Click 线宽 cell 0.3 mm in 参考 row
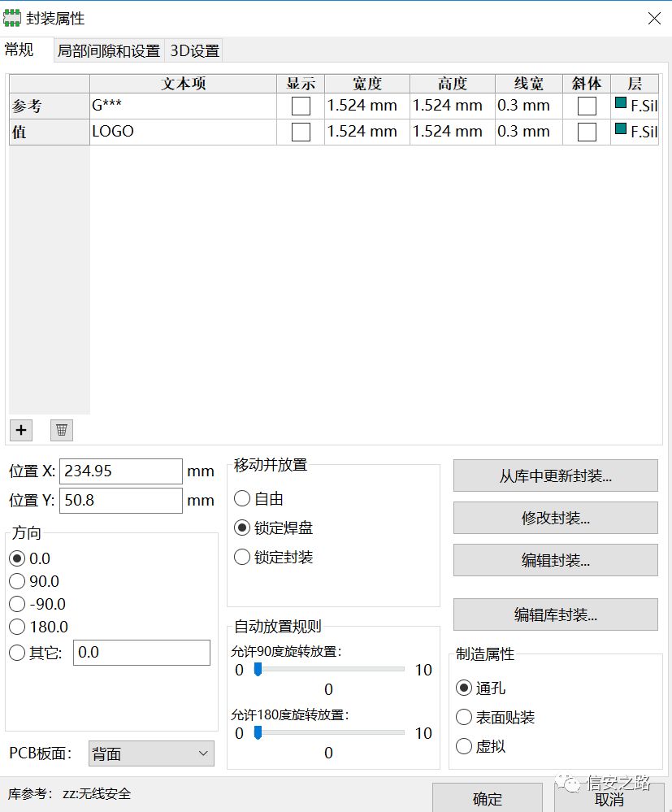Viewport: 672px width, 812px height. coord(529,106)
